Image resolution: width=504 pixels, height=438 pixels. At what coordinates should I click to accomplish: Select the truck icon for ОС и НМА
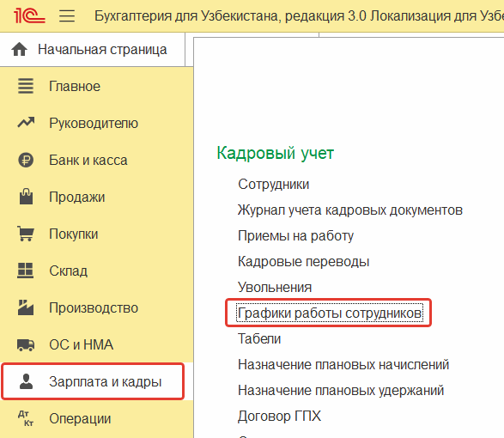click(26, 344)
